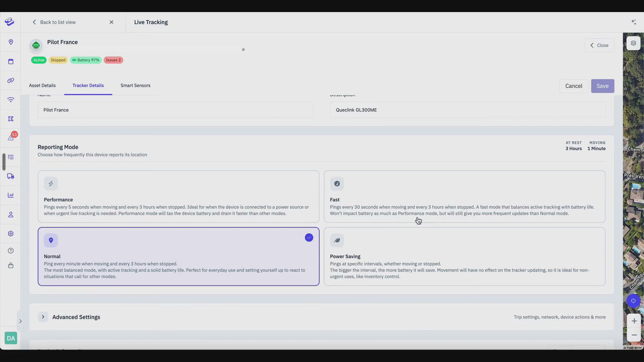This screenshot has width=644, height=362.
Task: Click the DA user avatar
Action: (x=11, y=338)
